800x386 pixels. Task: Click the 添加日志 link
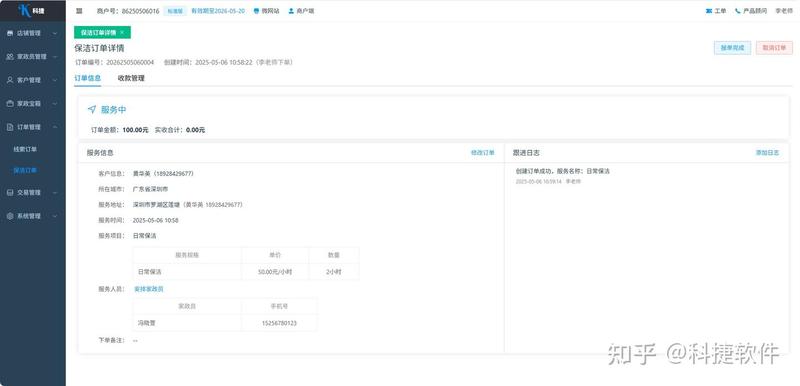pyautogui.click(x=767, y=152)
